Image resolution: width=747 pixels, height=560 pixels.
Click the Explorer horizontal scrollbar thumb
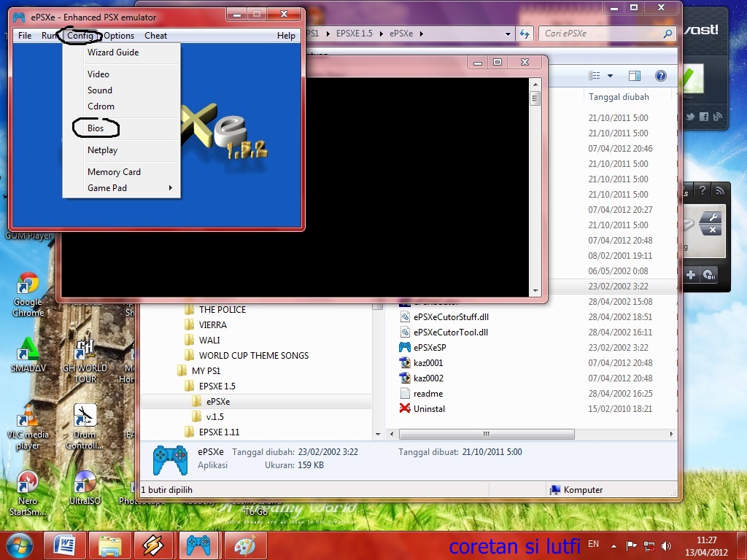487,435
